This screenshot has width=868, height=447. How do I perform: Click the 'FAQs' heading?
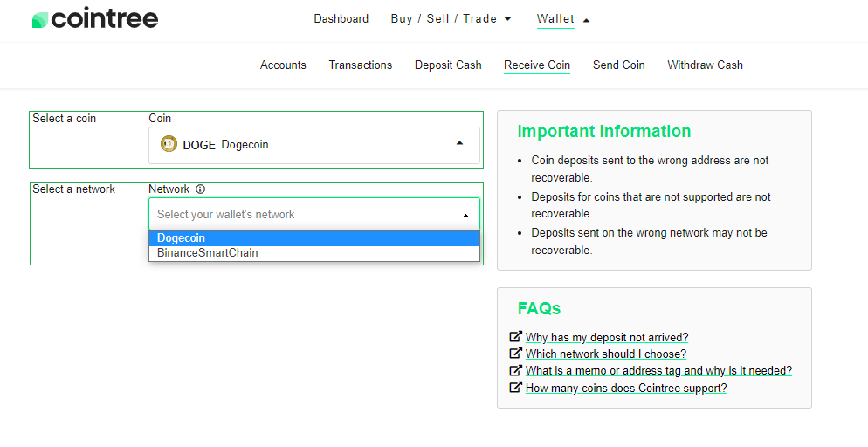pyautogui.click(x=539, y=308)
